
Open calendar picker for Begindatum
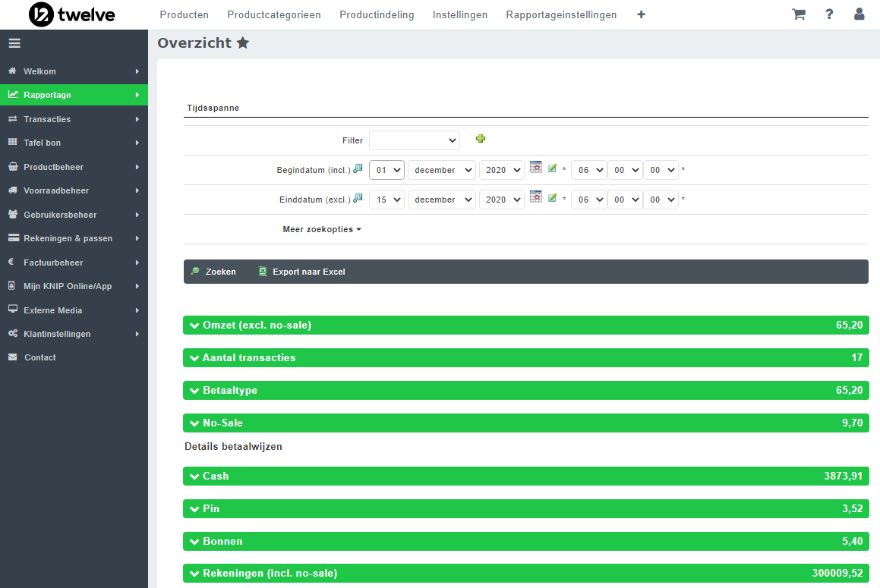pyautogui.click(x=536, y=168)
